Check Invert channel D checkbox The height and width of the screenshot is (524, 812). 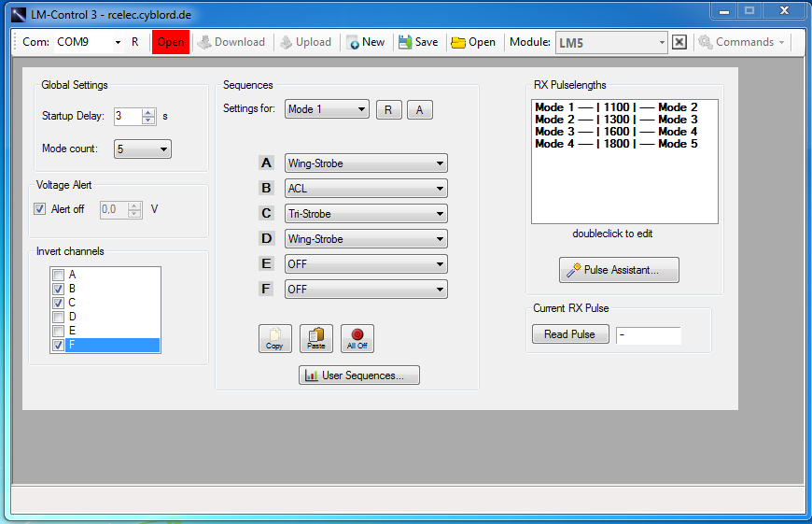click(x=59, y=317)
